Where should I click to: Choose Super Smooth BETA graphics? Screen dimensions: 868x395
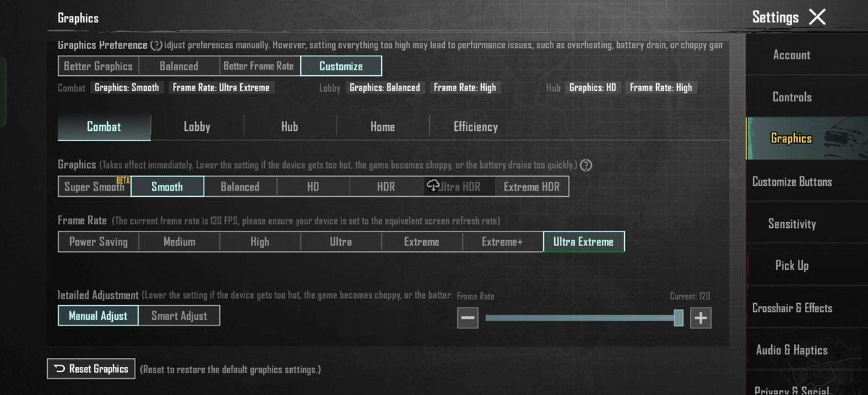pyautogui.click(x=94, y=187)
